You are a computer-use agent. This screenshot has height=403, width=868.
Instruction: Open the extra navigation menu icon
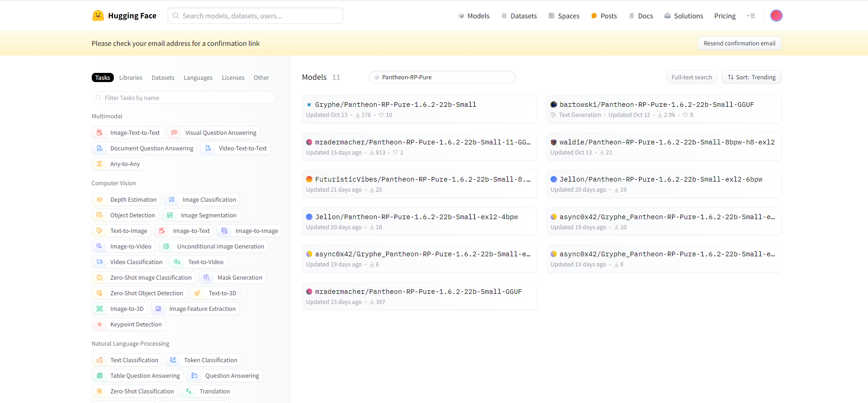click(751, 16)
